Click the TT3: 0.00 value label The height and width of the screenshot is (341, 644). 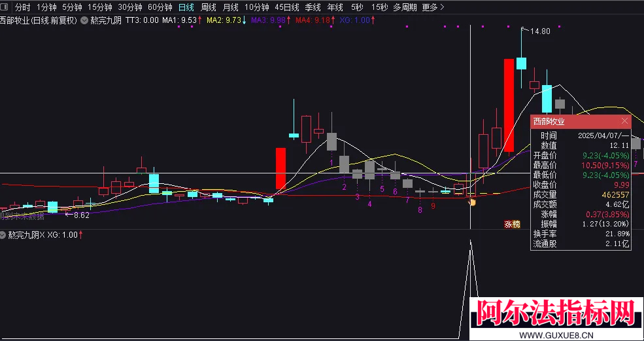tap(142, 20)
